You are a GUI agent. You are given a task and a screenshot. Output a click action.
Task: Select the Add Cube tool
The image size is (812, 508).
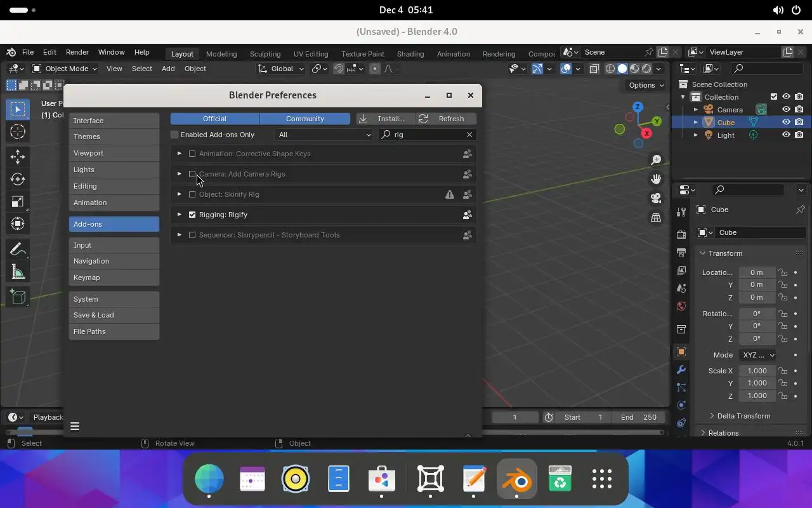click(x=18, y=297)
